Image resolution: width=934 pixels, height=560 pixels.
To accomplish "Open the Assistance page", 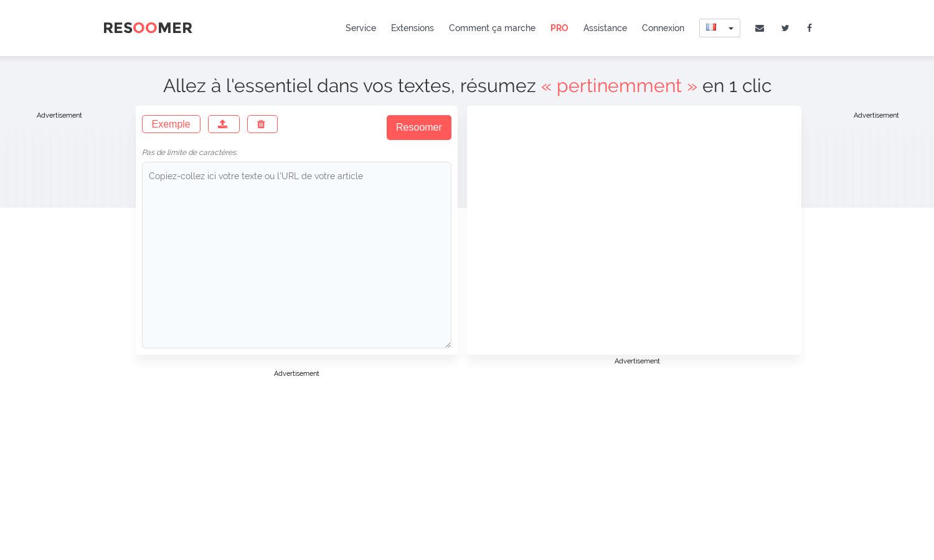I will [605, 28].
